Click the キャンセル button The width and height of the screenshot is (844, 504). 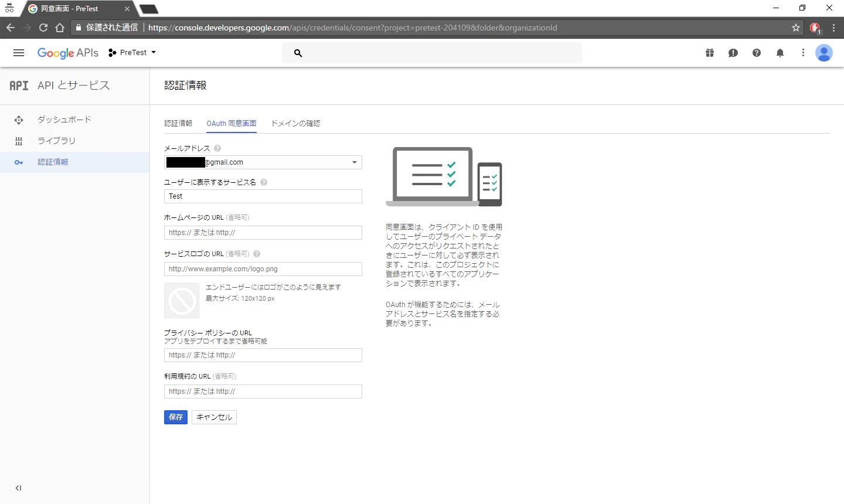(214, 417)
